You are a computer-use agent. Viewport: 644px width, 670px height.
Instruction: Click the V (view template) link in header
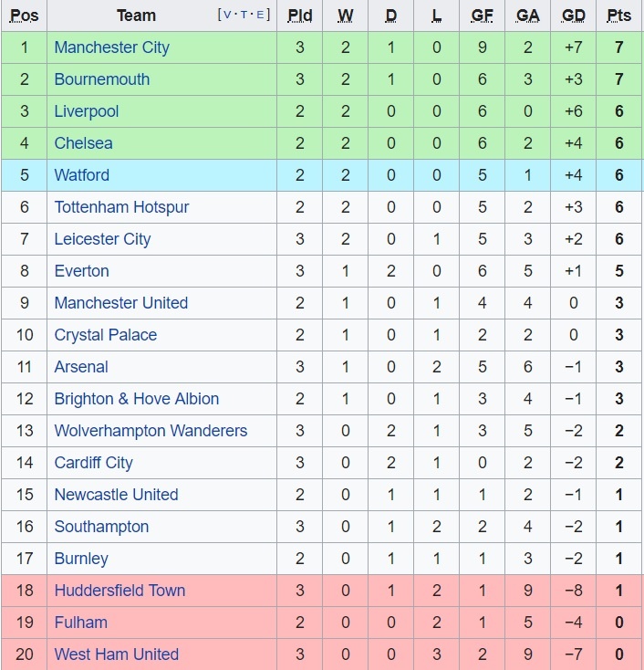pyautogui.click(x=228, y=15)
